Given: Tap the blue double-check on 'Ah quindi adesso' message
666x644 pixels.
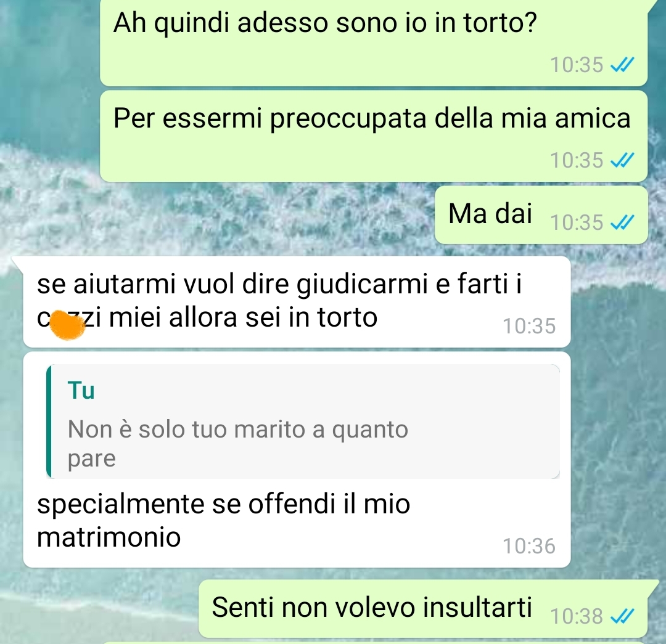Looking at the screenshot, I should point(622,65).
